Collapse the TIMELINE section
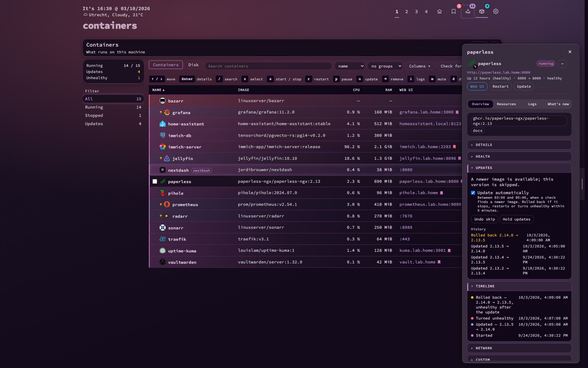This screenshot has height=368, width=588. 519,286
